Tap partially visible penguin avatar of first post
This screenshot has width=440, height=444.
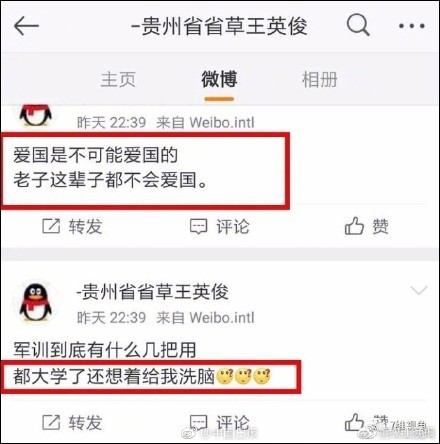click(36, 116)
